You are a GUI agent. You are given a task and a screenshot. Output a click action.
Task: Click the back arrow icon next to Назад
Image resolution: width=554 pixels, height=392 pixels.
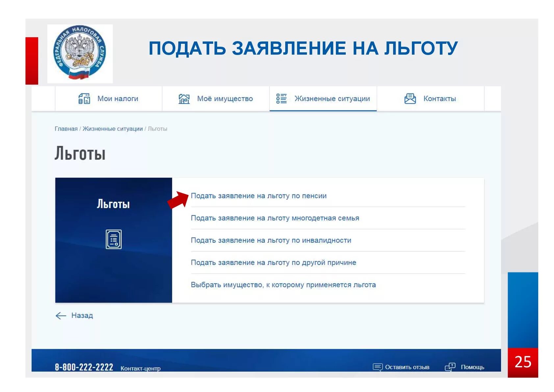coord(61,316)
